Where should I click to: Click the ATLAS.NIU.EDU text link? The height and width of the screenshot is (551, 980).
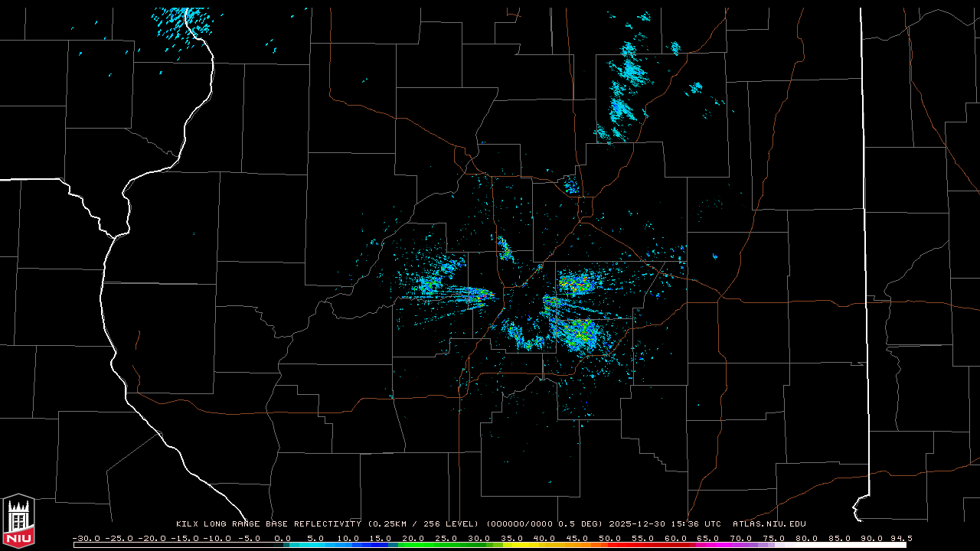tap(769, 524)
